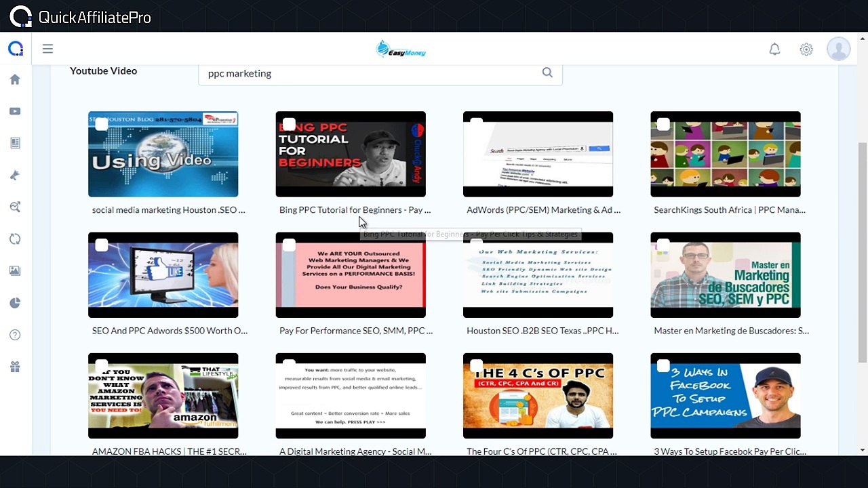The height and width of the screenshot is (488, 868).
Task: Check the SearchKings South Africa video
Action: [x=663, y=124]
